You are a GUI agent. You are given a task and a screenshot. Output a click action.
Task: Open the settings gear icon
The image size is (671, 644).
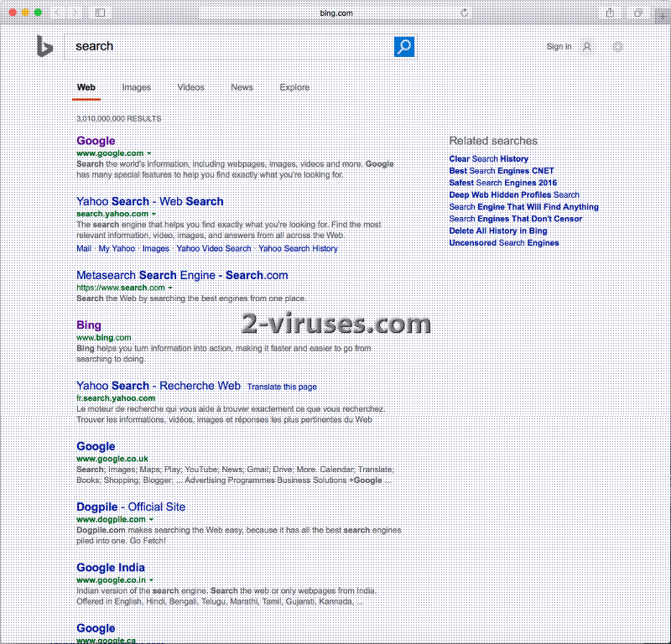617,47
